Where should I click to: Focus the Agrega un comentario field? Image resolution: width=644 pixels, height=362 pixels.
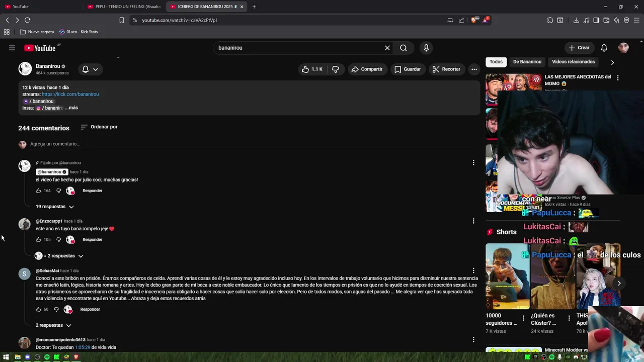tap(252, 144)
